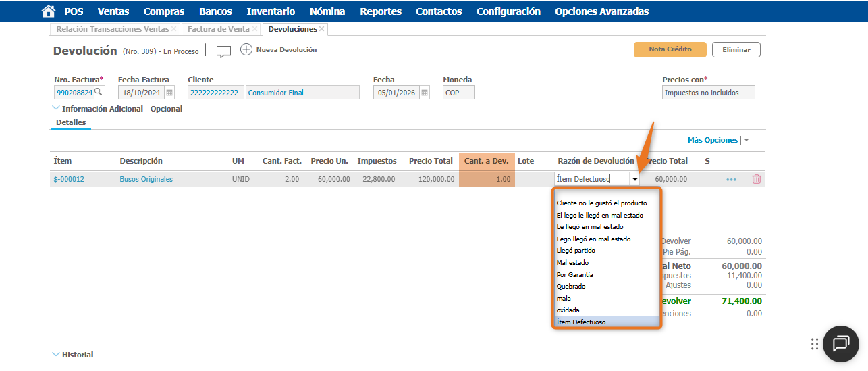
Task: Close the Factura de Venta tab
Action: (x=254, y=29)
